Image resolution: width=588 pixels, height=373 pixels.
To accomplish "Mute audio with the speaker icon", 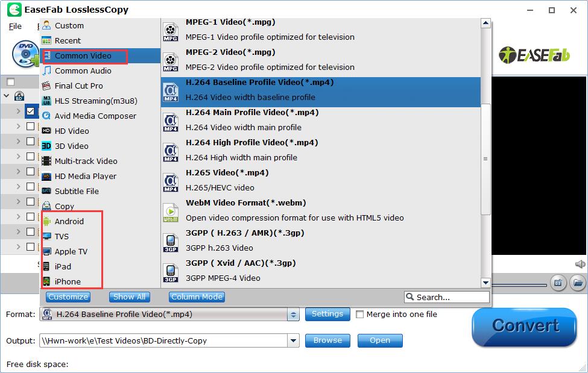I will [580, 265].
